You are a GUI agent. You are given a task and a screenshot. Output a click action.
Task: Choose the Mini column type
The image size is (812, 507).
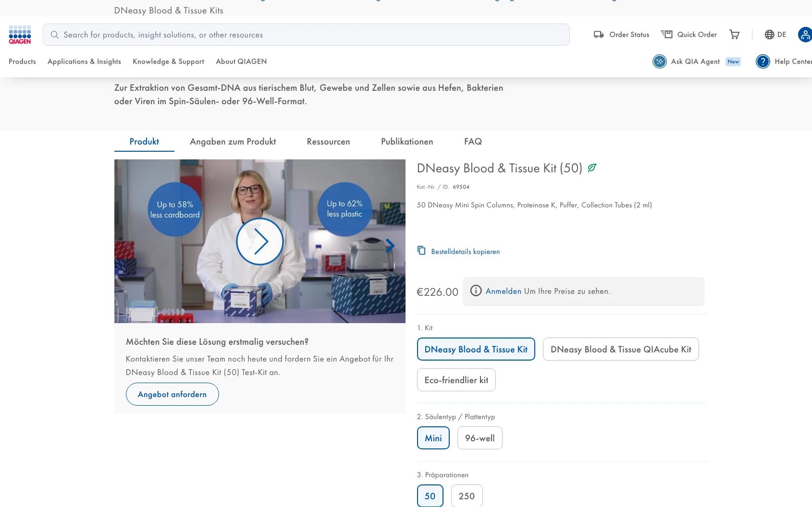point(433,438)
